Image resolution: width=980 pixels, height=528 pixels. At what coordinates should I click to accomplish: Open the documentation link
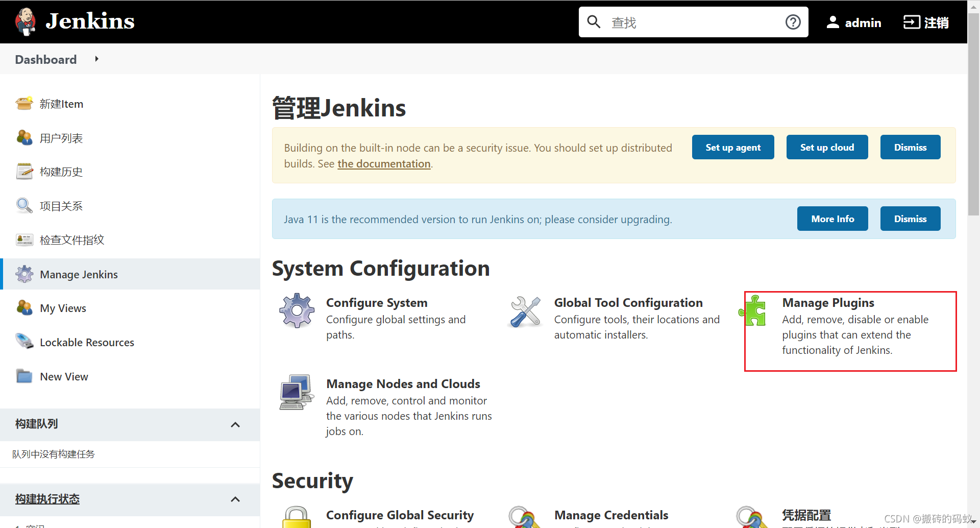point(384,163)
